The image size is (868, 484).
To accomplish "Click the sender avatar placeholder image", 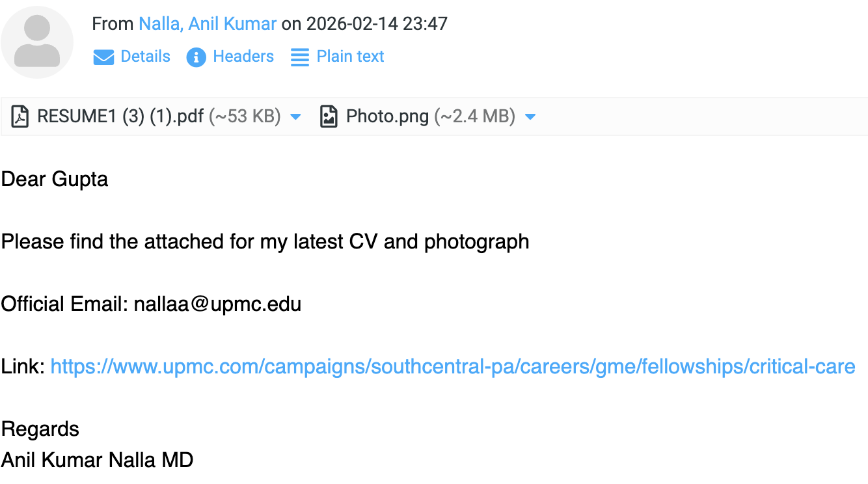I will tap(37, 42).
